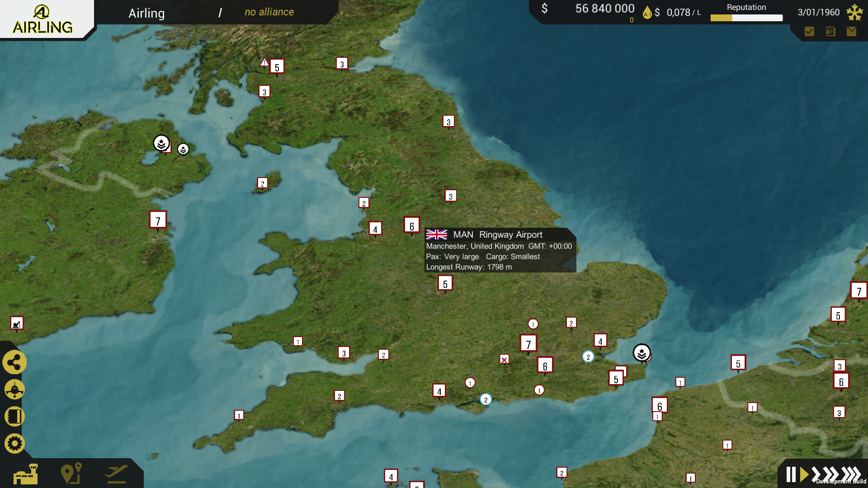
Task: Click the Airling airline name header
Action: coord(146,13)
